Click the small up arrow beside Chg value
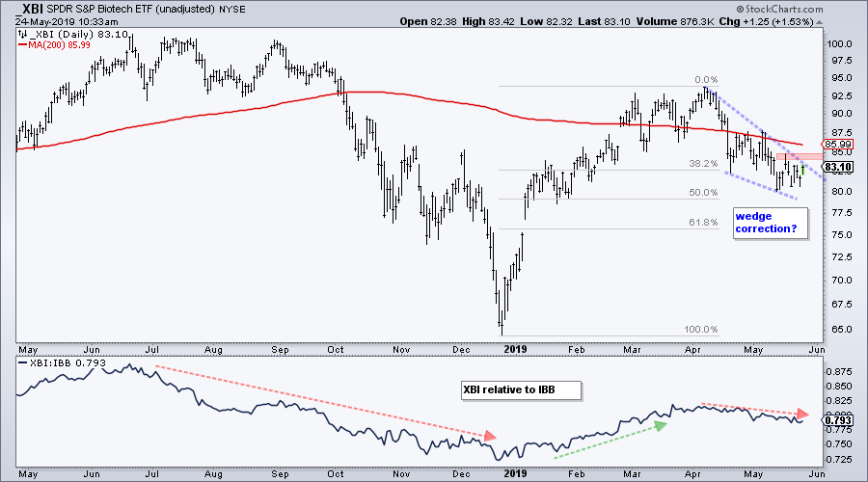 819,22
